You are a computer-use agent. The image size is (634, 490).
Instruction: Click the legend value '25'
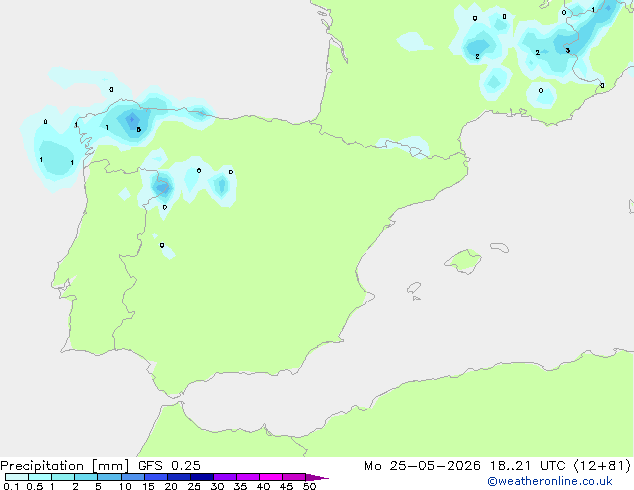194,486
